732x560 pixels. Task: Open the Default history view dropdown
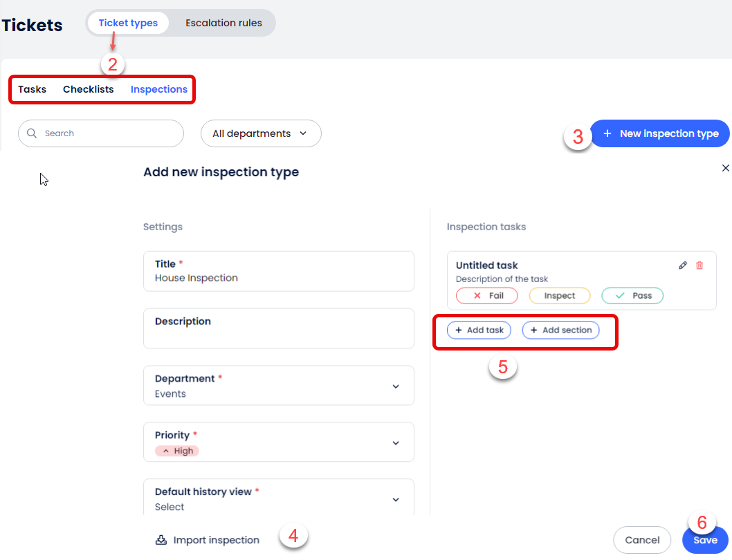[395, 499]
